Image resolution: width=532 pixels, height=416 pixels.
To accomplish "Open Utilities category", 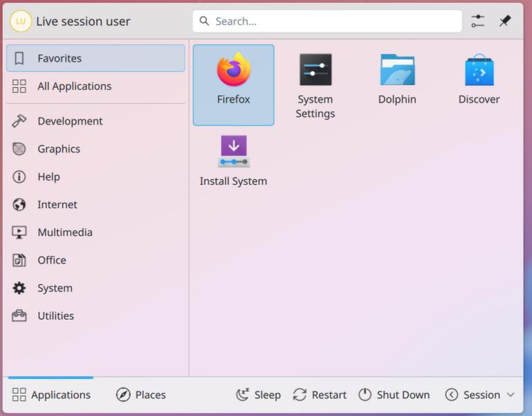I will (x=95, y=316).
